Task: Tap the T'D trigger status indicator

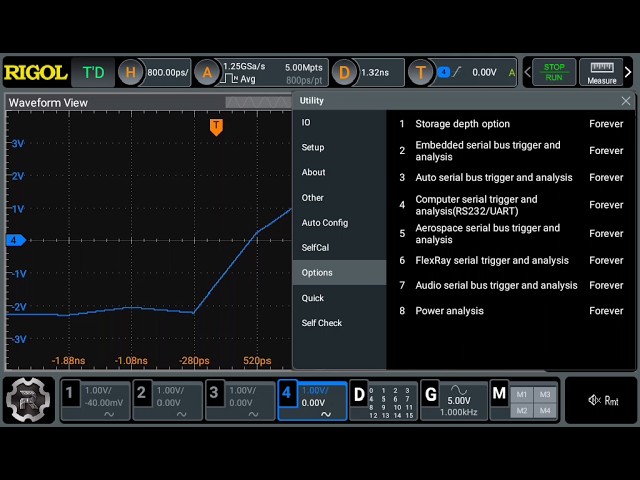Action: click(x=93, y=73)
